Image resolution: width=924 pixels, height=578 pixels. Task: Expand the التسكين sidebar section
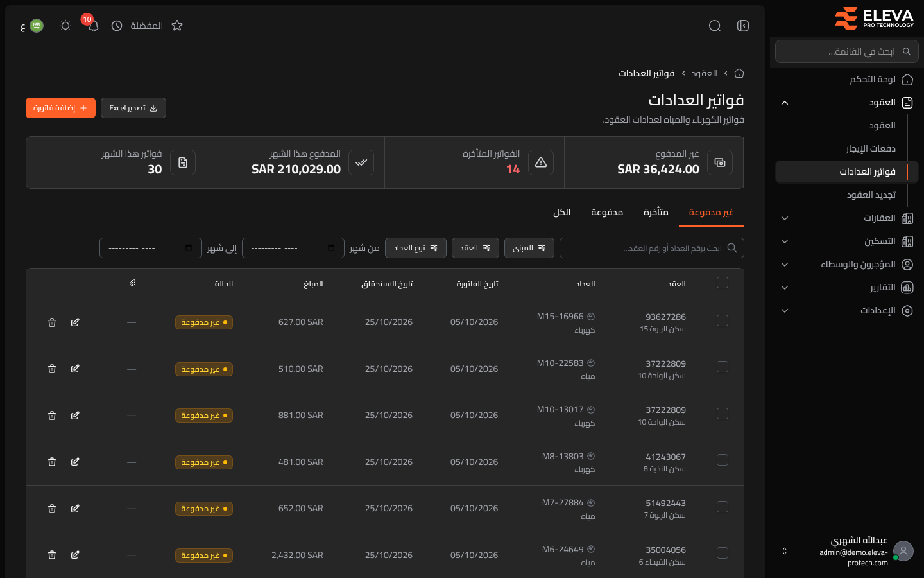(x=846, y=241)
